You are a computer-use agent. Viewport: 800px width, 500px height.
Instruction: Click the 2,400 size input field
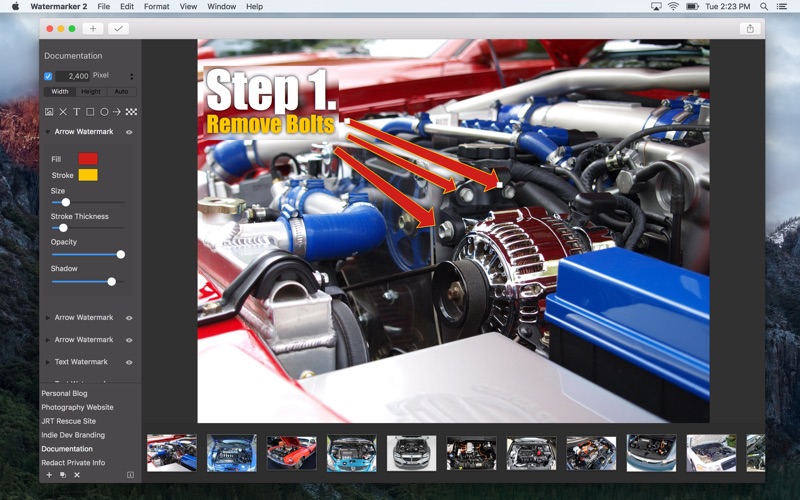72,76
